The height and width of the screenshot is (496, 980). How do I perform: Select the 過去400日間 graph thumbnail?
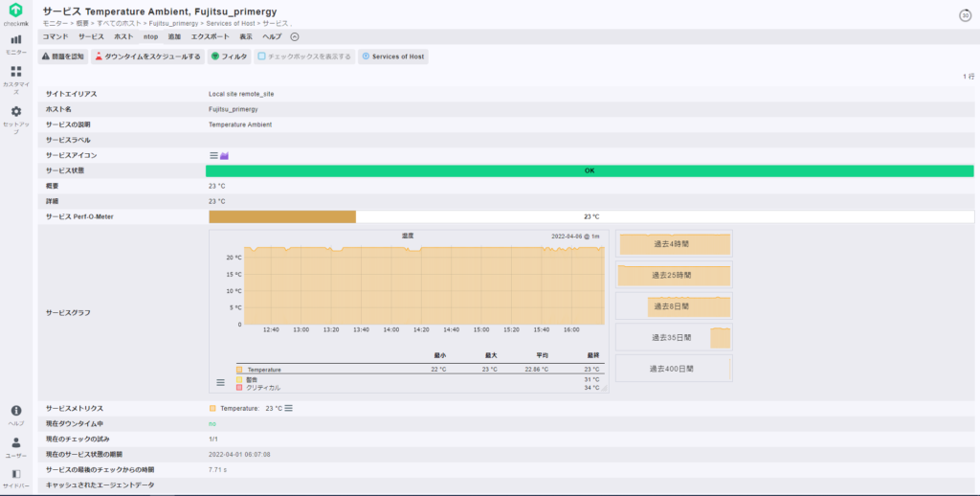pyautogui.click(x=674, y=369)
